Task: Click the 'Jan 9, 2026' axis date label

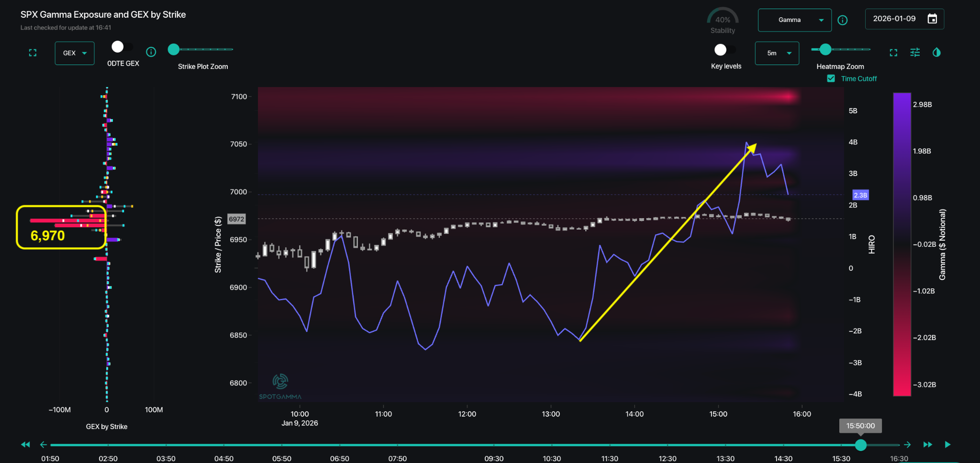Action: 300,423
